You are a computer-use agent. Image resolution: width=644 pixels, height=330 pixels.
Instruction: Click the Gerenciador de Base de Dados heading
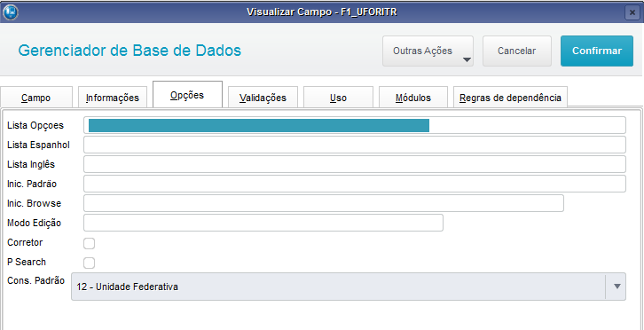[130, 51]
